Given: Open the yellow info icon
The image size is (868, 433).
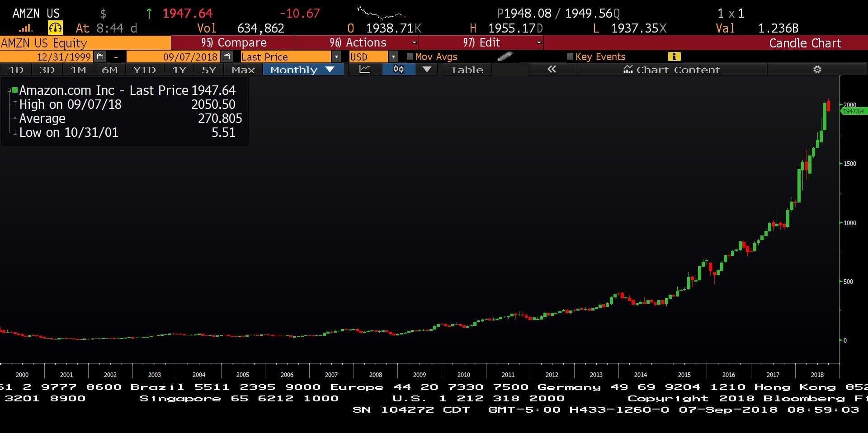Looking at the screenshot, I should pos(674,56).
